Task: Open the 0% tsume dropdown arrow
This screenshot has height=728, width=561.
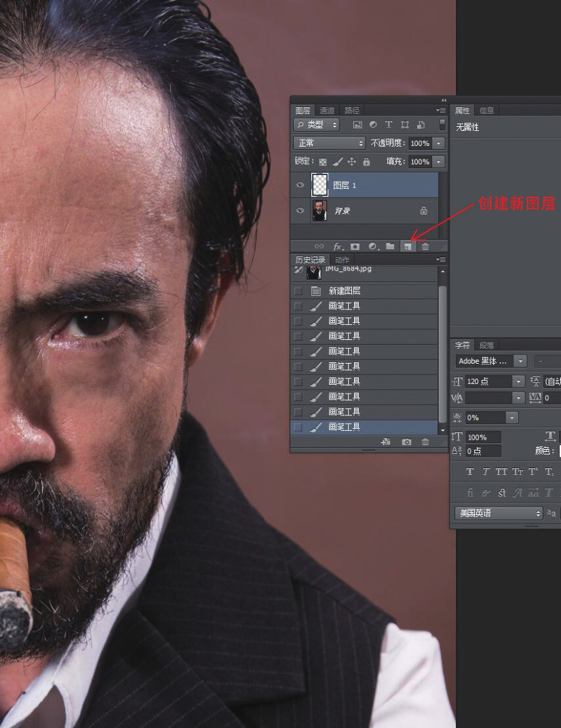Action: pos(511,417)
